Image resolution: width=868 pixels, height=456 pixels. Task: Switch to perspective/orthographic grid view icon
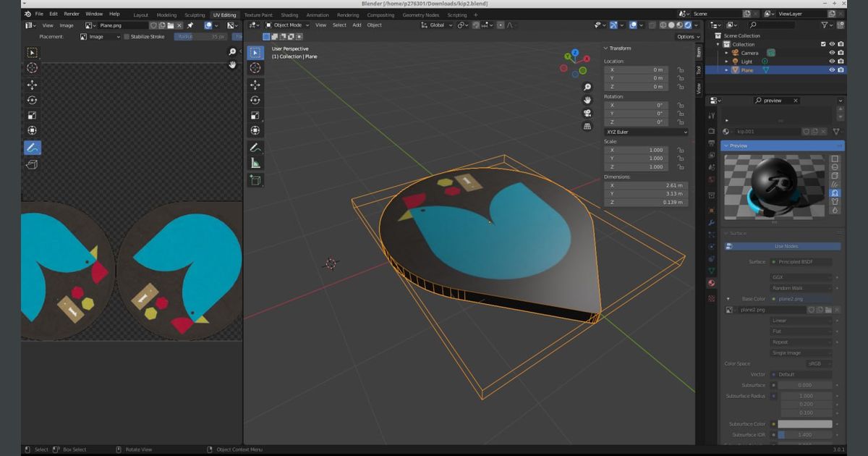pos(587,126)
